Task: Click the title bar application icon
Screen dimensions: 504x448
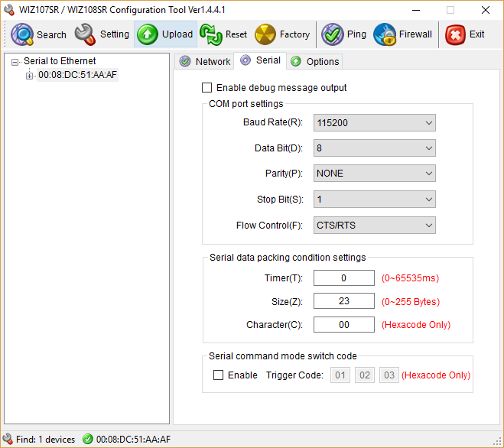Action: coord(9,10)
